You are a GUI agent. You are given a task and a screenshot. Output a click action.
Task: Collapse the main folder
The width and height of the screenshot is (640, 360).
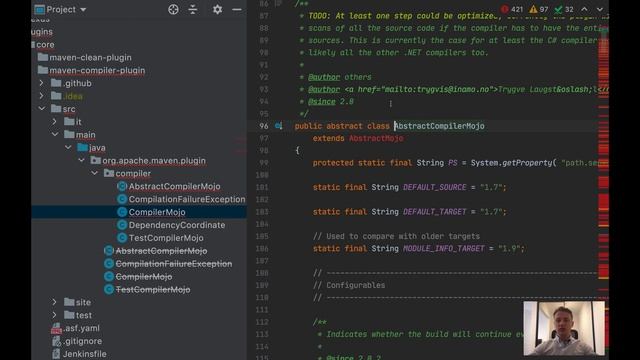click(x=54, y=135)
